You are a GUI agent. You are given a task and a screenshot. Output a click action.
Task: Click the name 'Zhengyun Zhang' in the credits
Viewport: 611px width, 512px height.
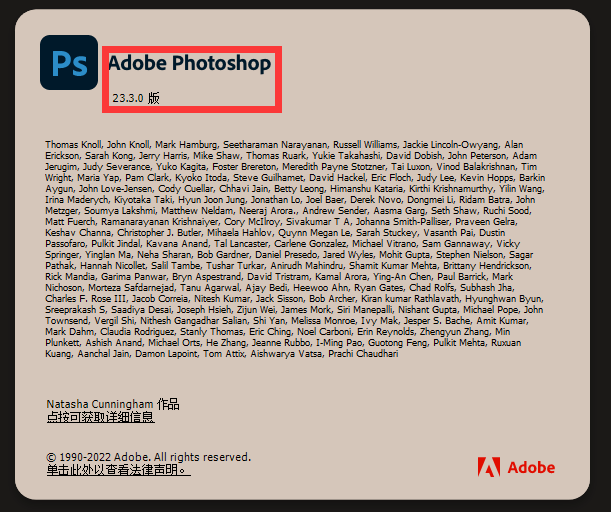click(454, 332)
